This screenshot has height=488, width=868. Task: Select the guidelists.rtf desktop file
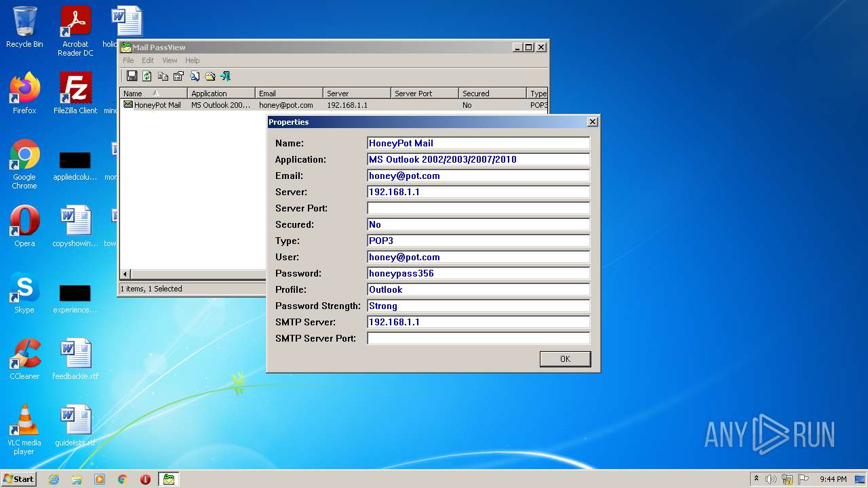coord(75,426)
